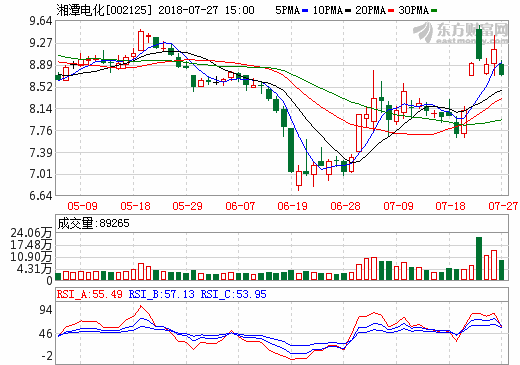The height and width of the screenshot is (365, 520).
Task: Click the 9.64 price axis label
Action: pyautogui.click(x=41, y=21)
